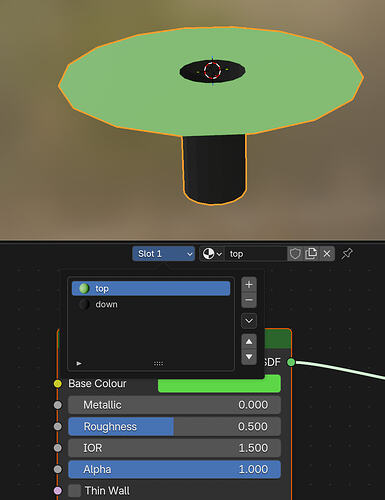
Task: Click the IOR grey input socket
Action: pyautogui.click(x=58, y=448)
